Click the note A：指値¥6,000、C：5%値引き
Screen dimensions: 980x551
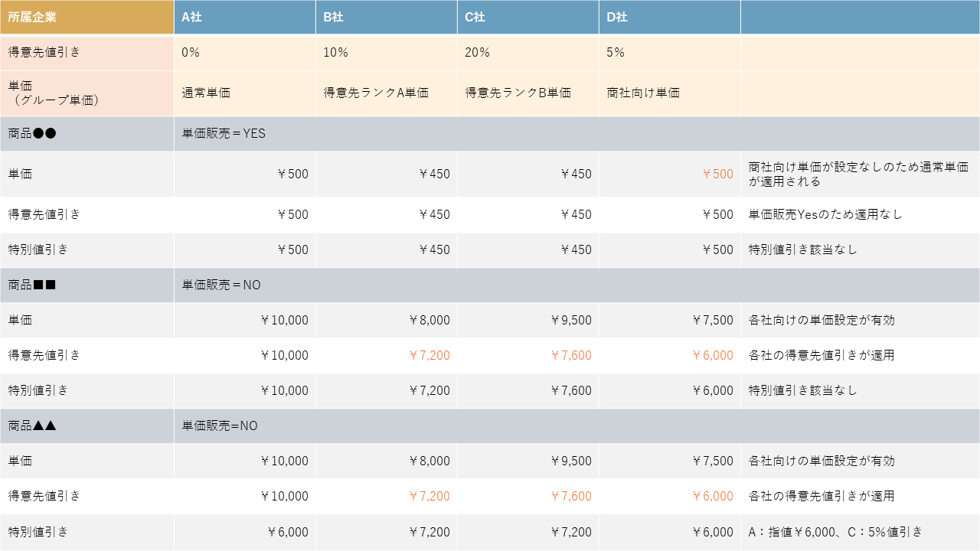click(835, 532)
